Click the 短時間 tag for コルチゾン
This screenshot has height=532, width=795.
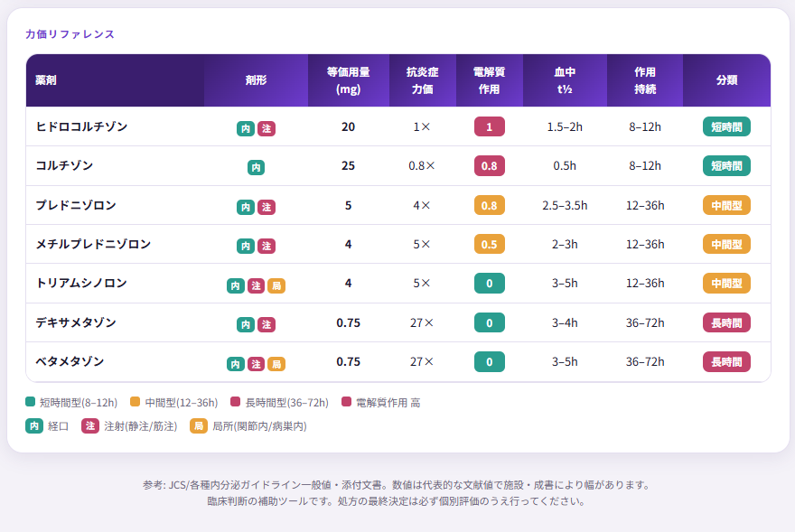coord(726,166)
